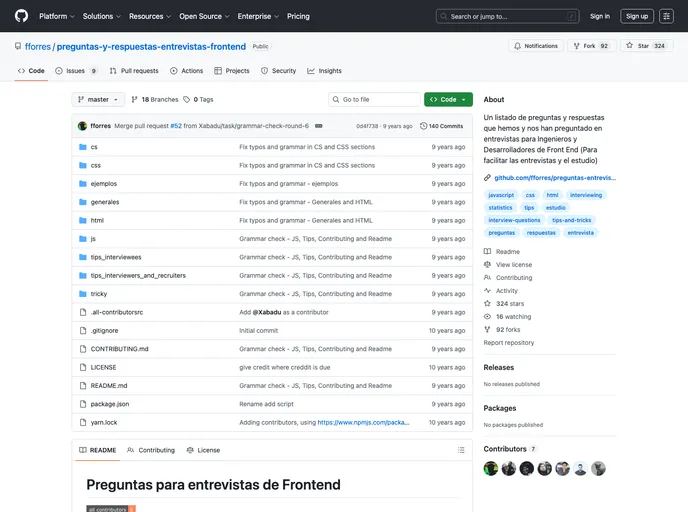Fork the repository

590,46
